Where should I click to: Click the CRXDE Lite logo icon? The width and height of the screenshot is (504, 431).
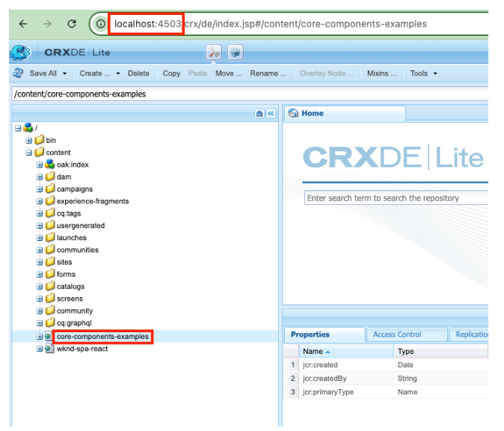(21, 52)
